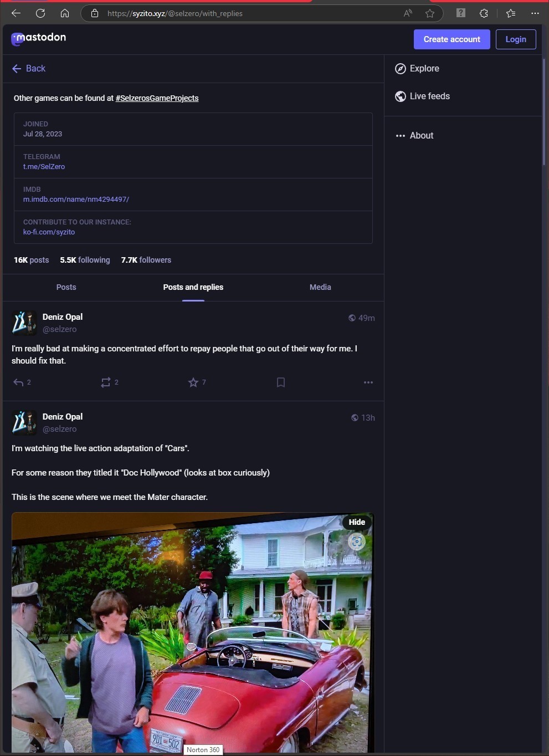The image size is (549, 756).
Task: Open the t.me/SelZero Telegram link
Action: click(44, 167)
